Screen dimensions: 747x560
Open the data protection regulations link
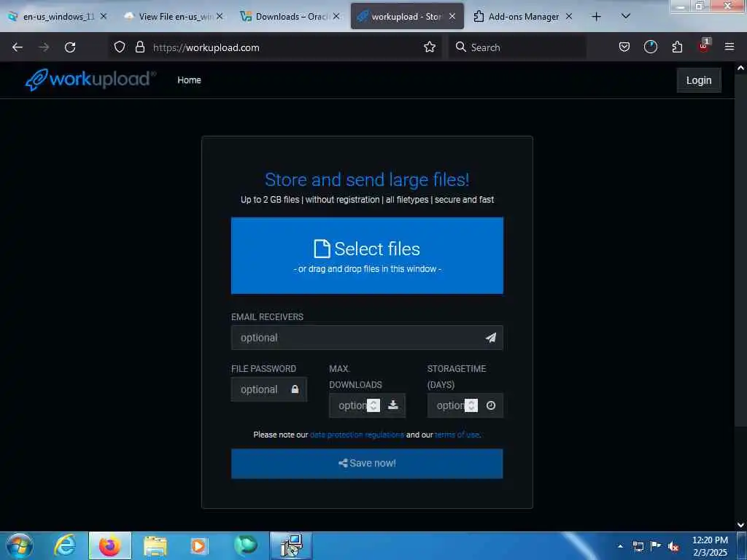[357, 435]
